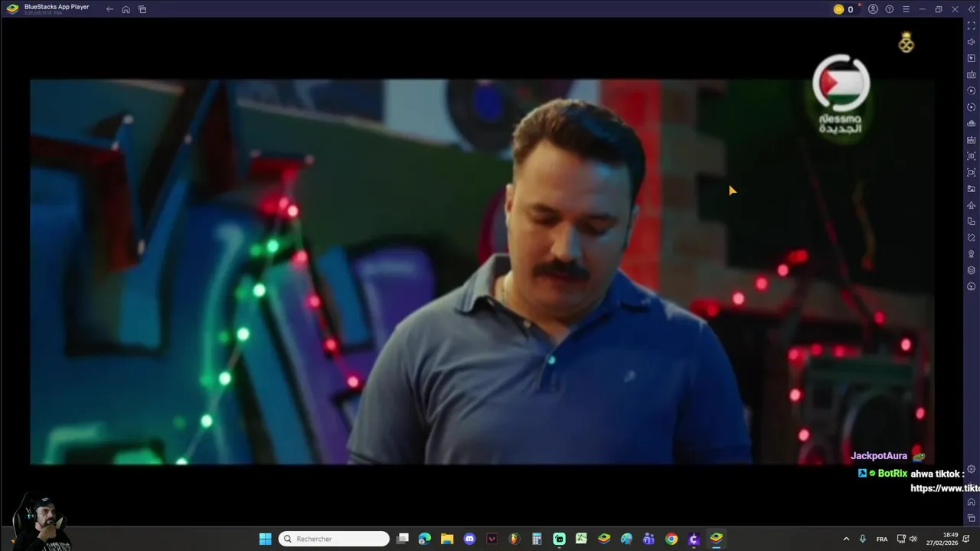The height and width of the screenshot is (551, 980).
Task: Open network and volume quick settings
Action: [x=907, y=539]
